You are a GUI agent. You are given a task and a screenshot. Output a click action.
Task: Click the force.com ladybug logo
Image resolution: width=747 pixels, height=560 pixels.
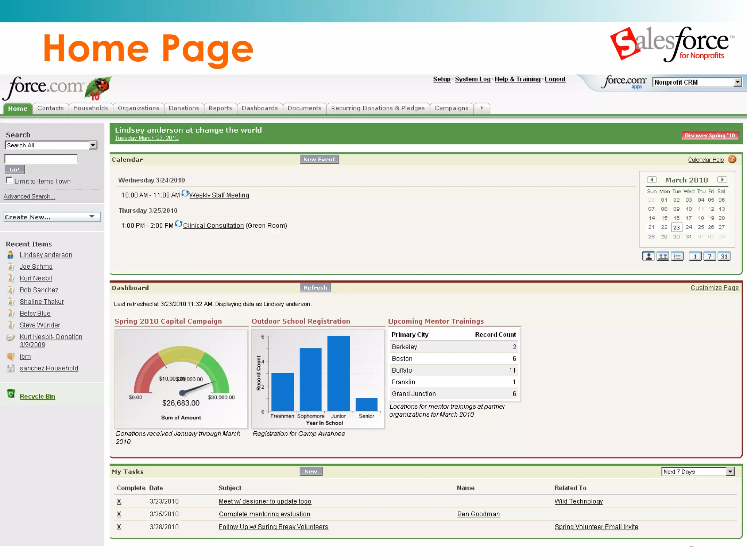tap(57, 88)
